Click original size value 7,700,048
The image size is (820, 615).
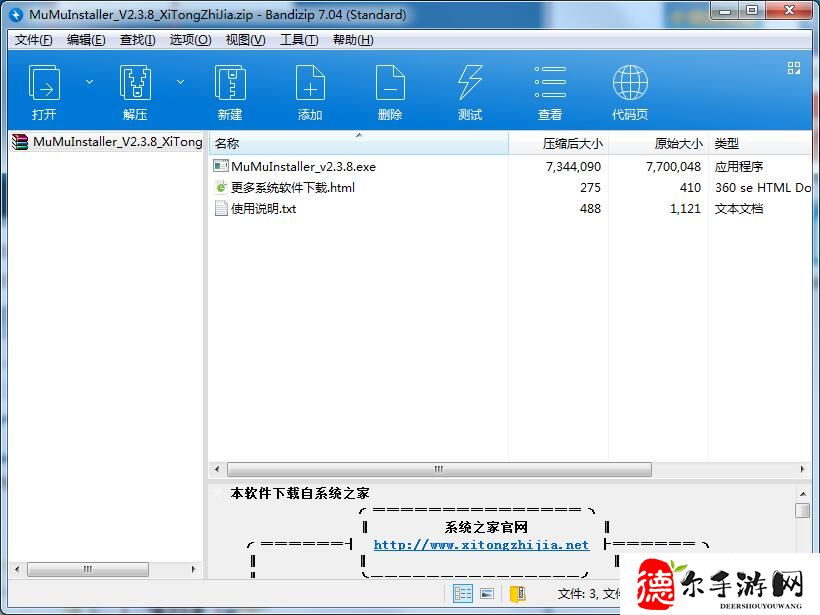coord(673,167)
